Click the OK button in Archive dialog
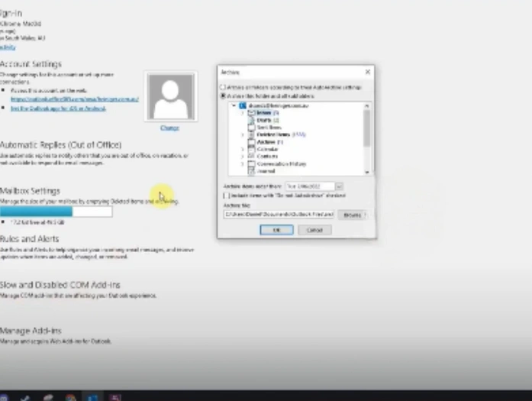 click(x=276, y=230)
